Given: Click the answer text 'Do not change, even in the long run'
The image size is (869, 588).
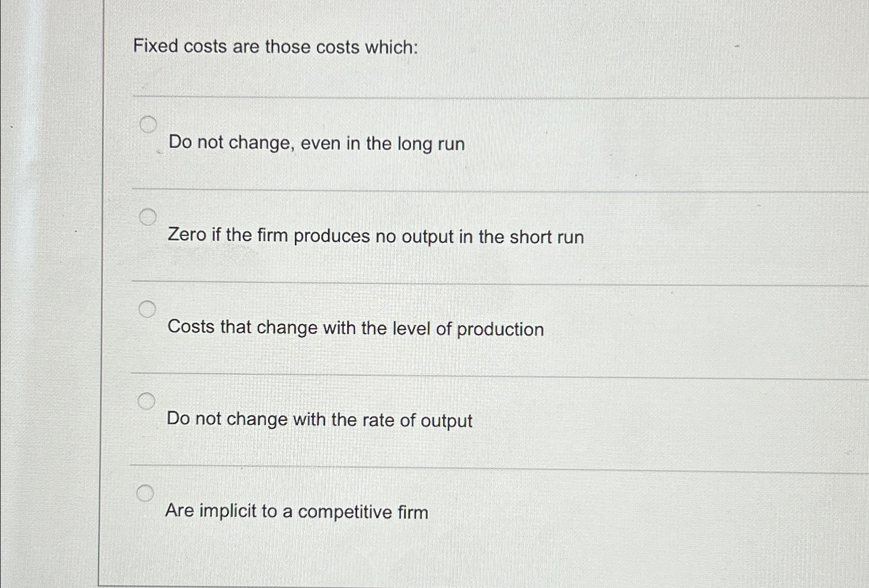Looking at the screenshot, I should [315, 144].
